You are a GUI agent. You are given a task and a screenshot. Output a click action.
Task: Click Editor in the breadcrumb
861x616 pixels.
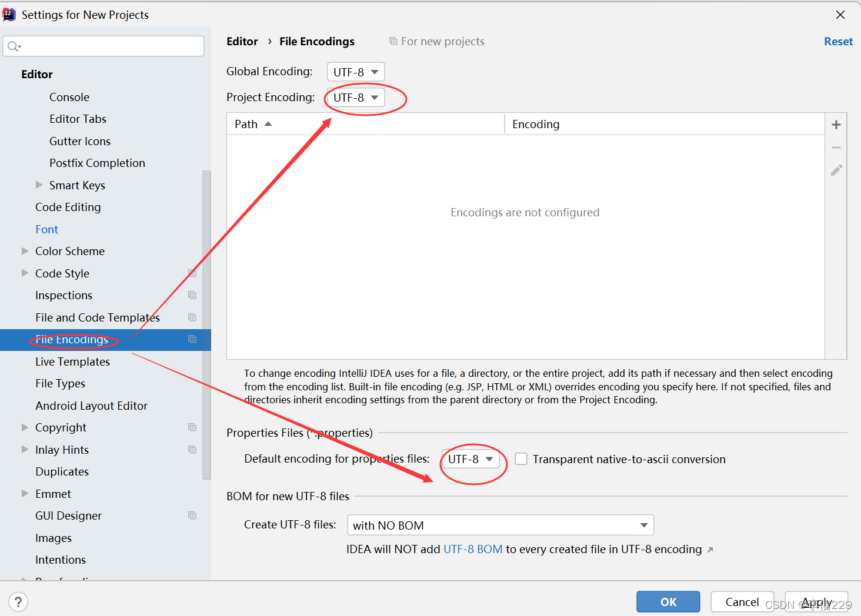click(x=242, y=41)
